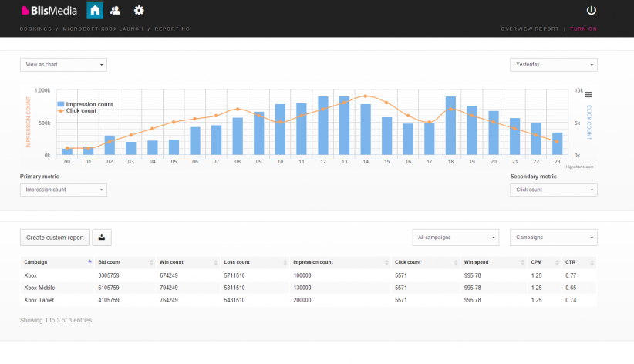
Task: Sort table by Impression count column
Action: point(340,262)
